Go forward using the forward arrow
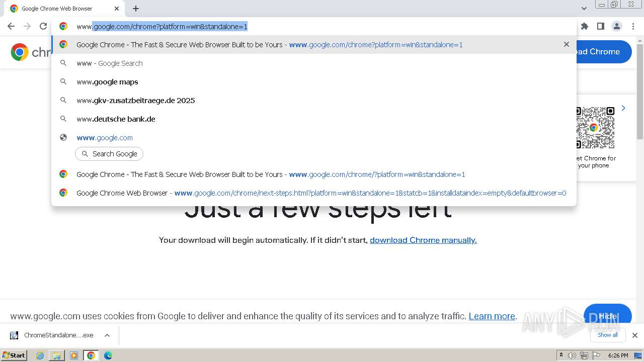Screen dimensions: 644x362 coord(27,26)
